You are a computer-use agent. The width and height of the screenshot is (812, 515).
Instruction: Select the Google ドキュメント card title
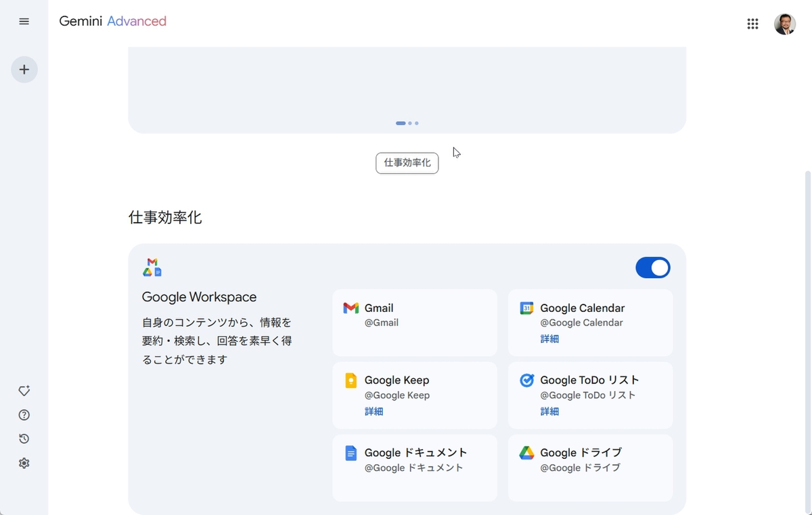416,453
